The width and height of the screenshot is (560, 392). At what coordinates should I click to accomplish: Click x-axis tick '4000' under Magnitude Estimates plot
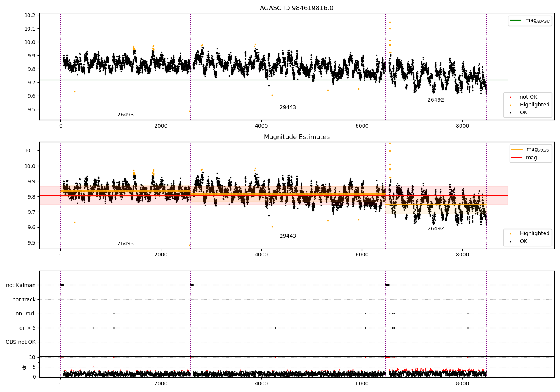click(x=261, y=255)
